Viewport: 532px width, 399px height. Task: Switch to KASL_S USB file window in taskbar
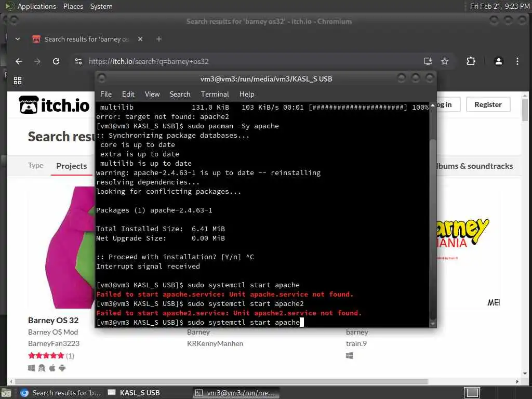point(134,393)
